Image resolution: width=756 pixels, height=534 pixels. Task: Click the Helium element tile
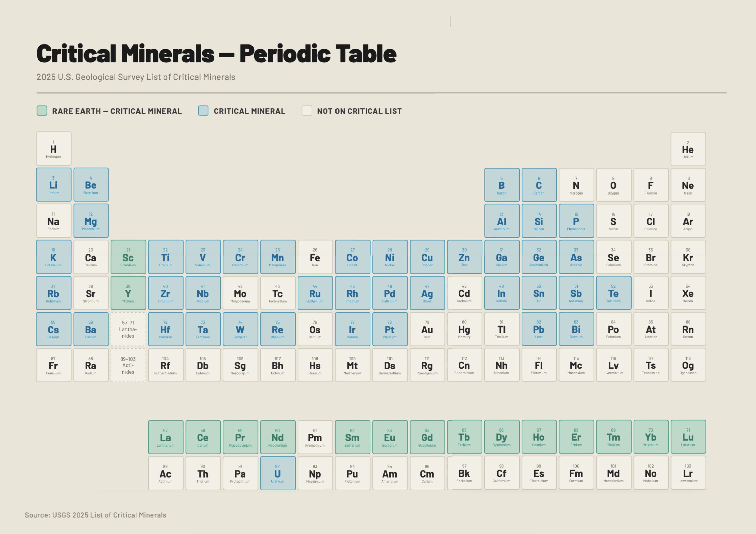pos(688,149)
